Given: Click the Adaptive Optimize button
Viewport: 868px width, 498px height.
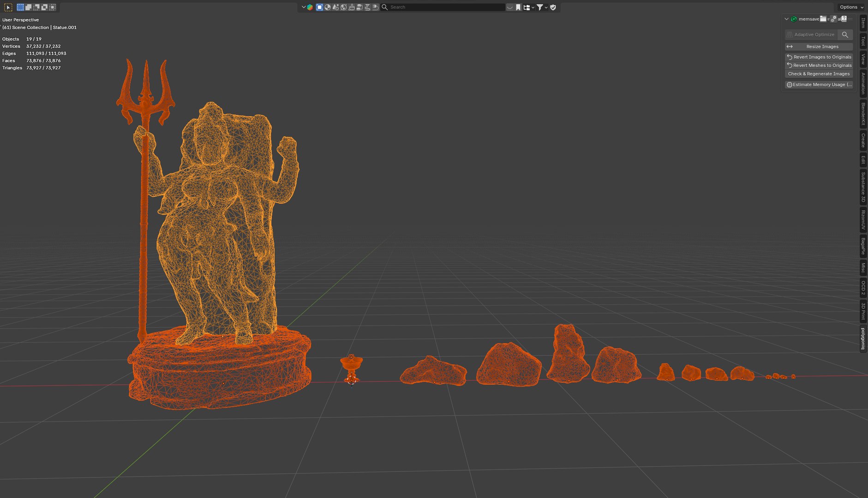Looking at the screenshot, I should [x=811, y=35].
